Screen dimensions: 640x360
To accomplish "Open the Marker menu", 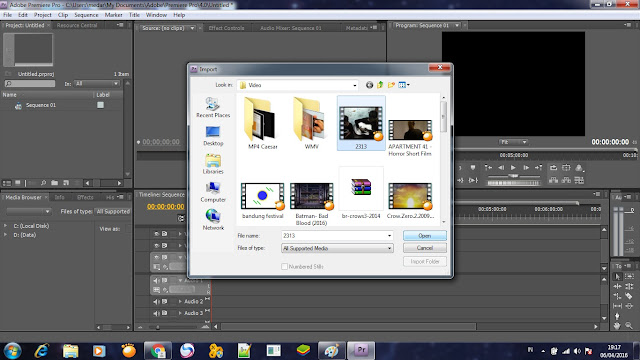I will tap(113, 15).
